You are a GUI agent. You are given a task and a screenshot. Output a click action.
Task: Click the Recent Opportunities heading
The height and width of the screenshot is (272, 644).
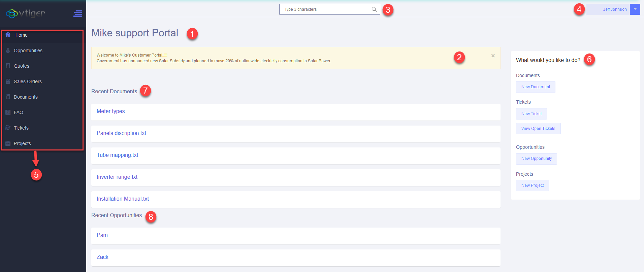coord(117,215)
